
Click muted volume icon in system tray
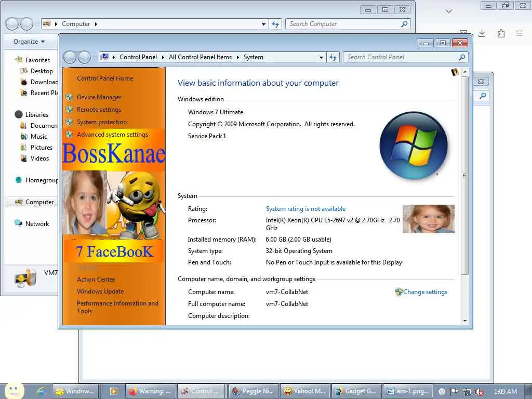[480, 392]
